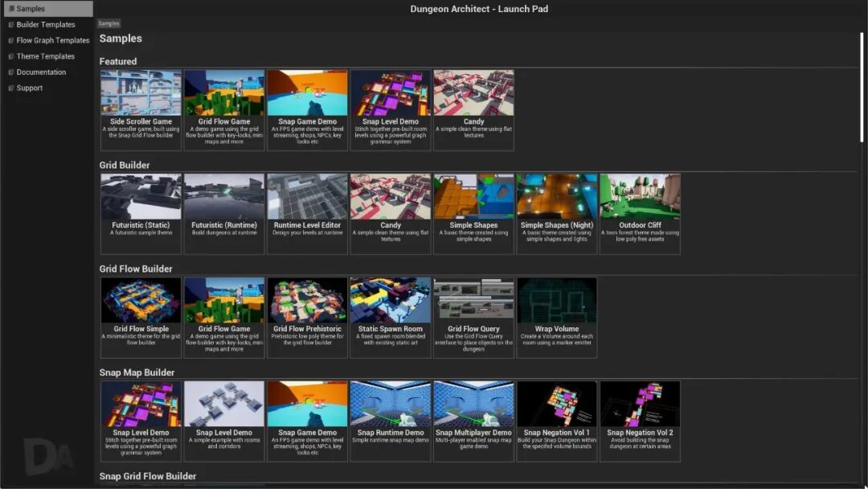Open the Static Spawn Room sample
The image size is (868, 489).
point(391,318)
